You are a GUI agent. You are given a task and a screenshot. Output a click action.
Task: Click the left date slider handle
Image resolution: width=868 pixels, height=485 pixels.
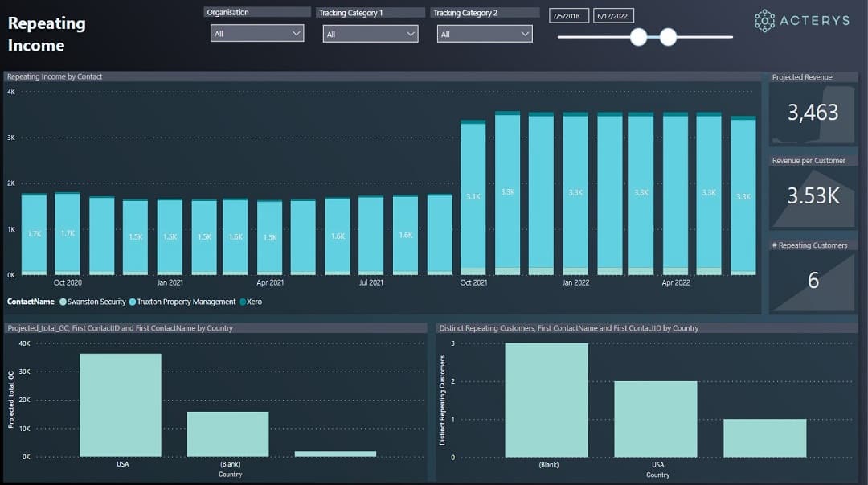[x=638, y=37]
